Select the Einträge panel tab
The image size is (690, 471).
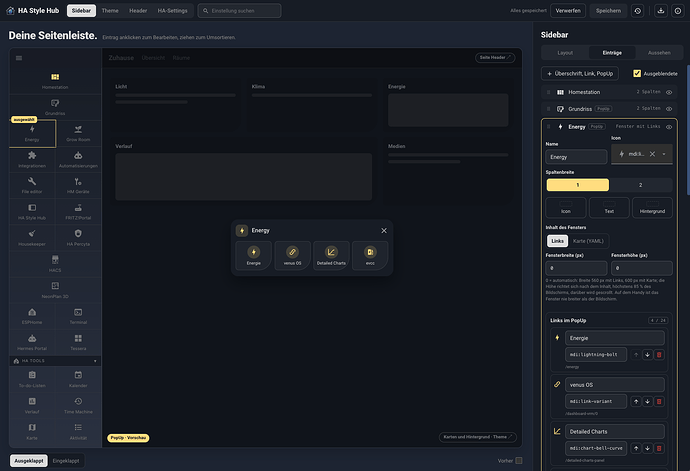612,53
